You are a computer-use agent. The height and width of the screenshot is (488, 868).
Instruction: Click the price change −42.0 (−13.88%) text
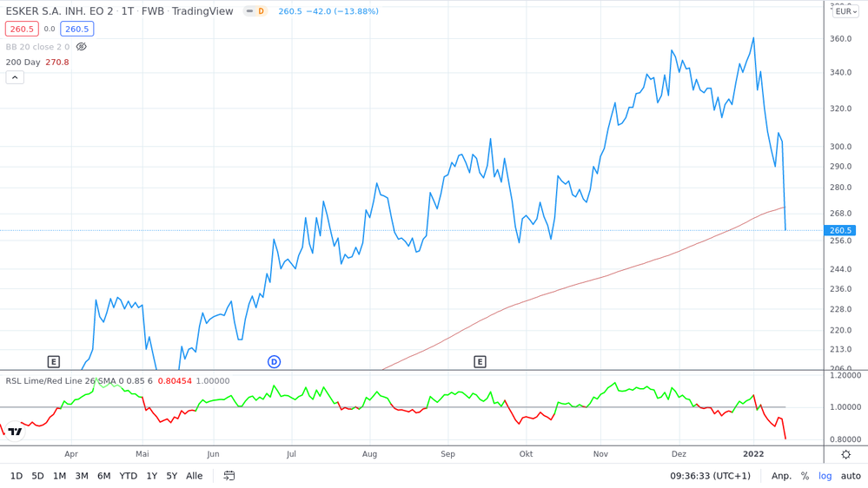point(342,11)
